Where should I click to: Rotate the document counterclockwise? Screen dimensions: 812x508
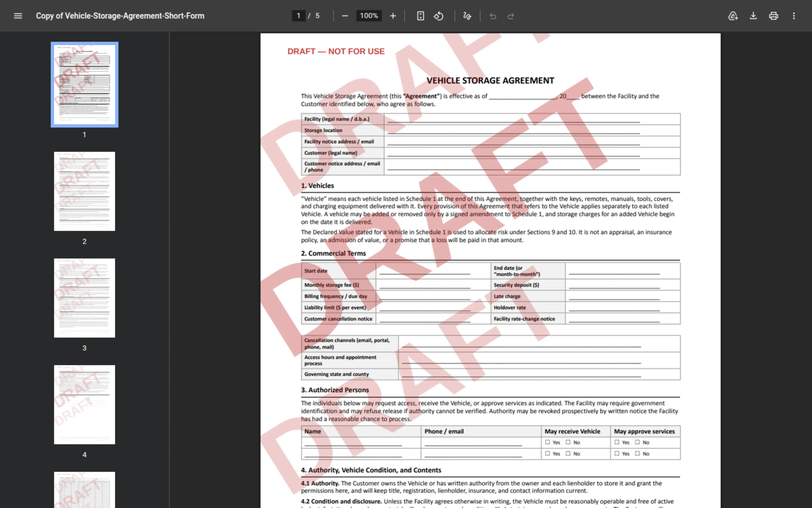[x=438, y=16]
